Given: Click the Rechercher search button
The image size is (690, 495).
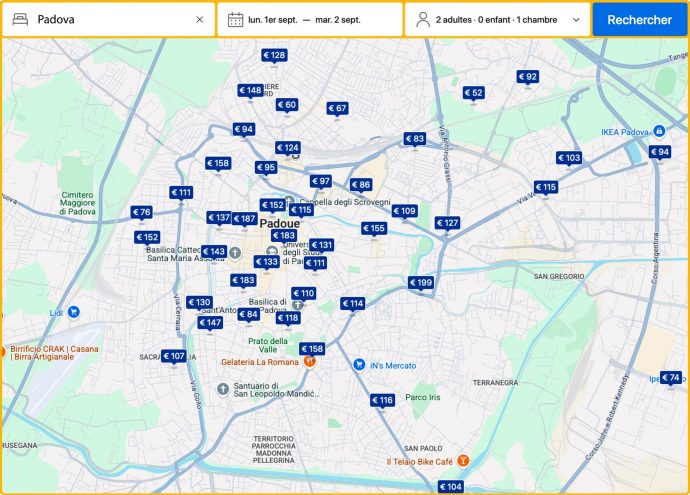Looking at the screenshot, I should [639, 19].
